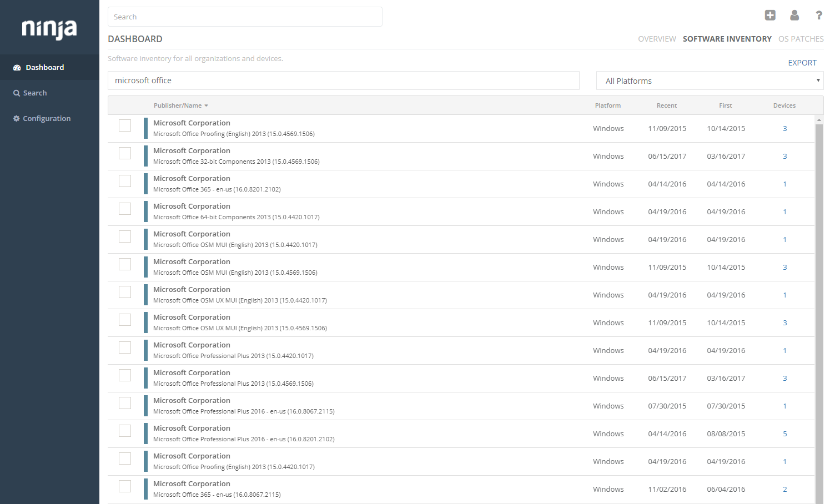
Task: Open device count 5 for Professional Plus 2016
Action: (784, 434)
